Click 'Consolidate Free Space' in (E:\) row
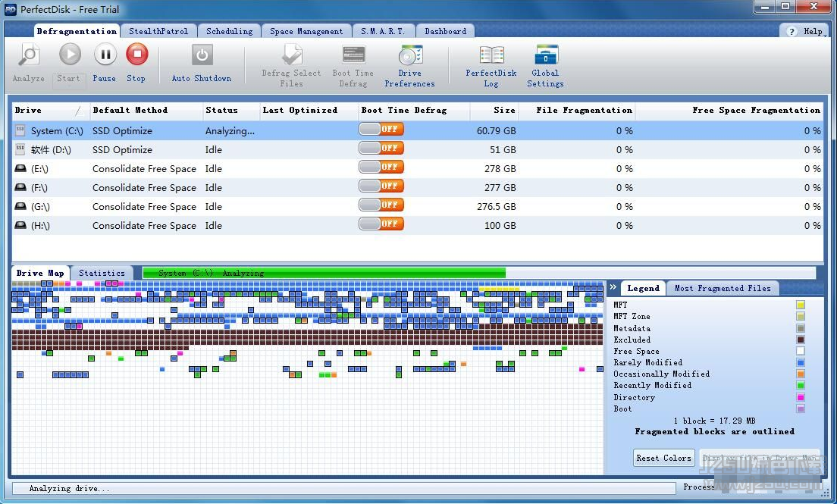The width and height of the screenshot is (837, 504). pyautogui.click(x=144, y=169)
